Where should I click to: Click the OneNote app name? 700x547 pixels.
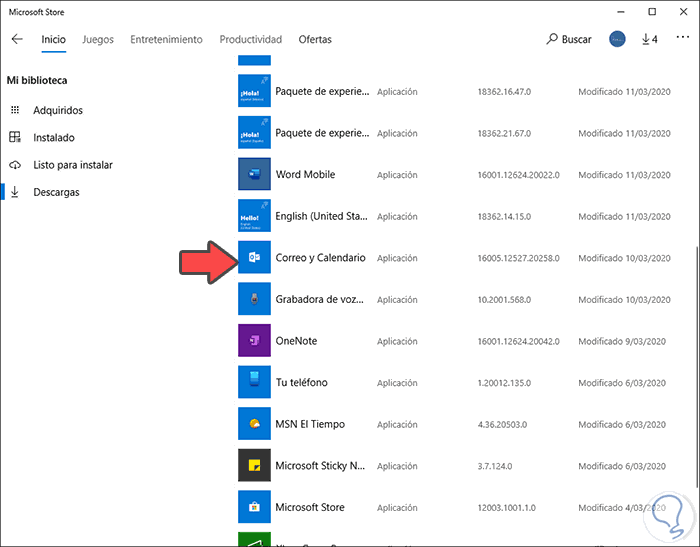[296, 341]
